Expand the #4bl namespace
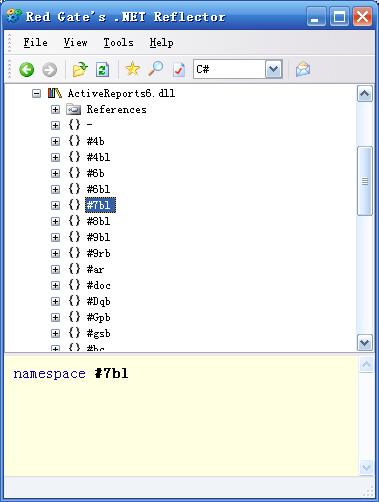 [x=55, y=157]
